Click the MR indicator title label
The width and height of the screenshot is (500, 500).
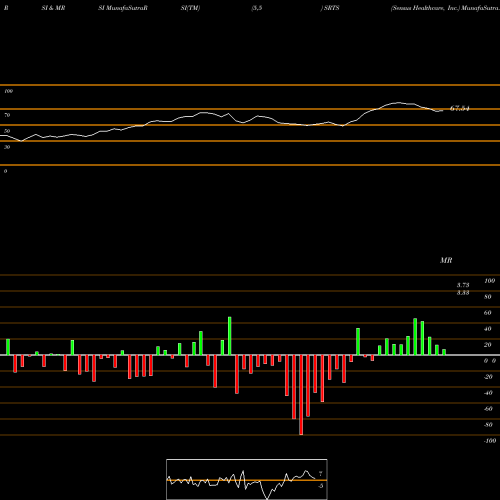[446, 260]
